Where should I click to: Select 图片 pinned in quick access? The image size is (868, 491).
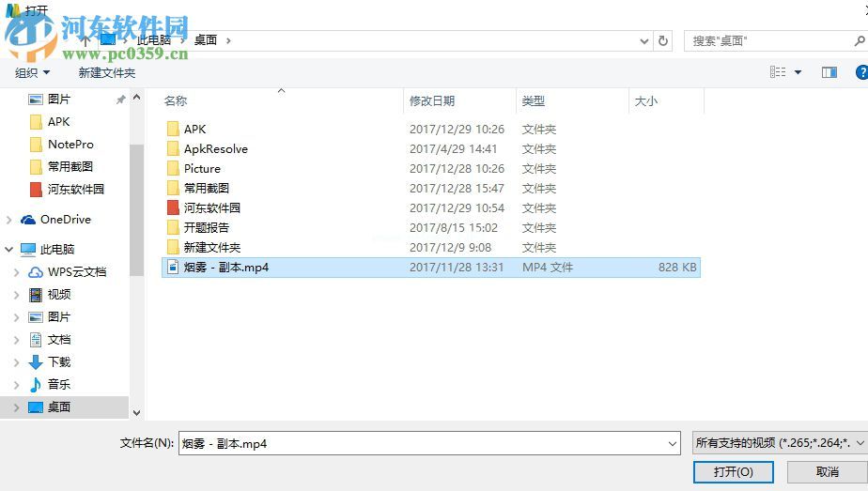tap(58, 99)
